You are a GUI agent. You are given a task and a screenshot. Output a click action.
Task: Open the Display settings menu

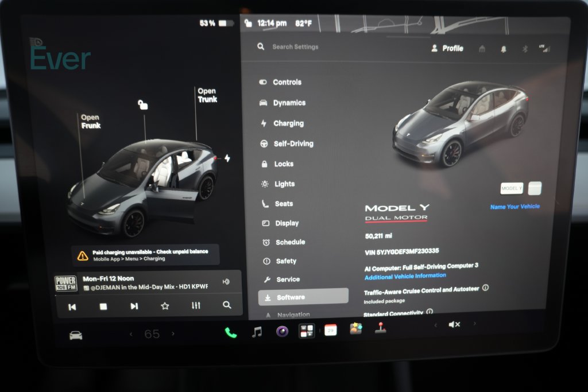tap(280, 223)
